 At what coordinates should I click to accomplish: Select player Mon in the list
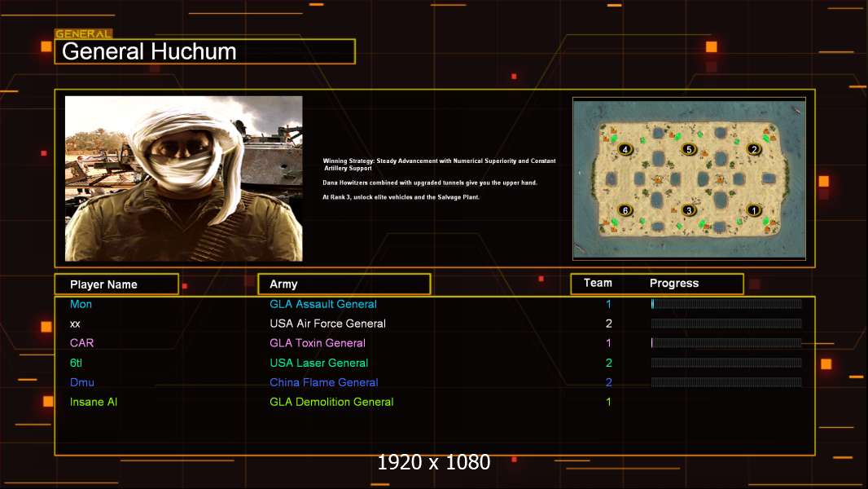(x=81, y=304)
